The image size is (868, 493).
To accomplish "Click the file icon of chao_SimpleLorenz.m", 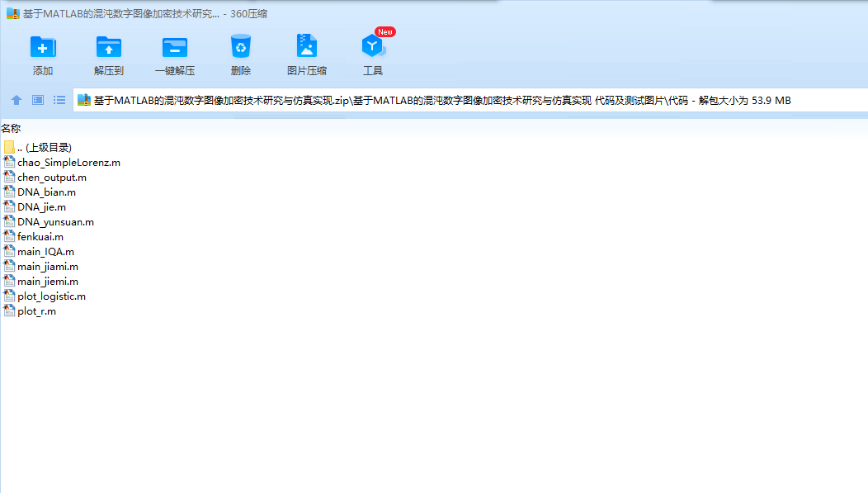I will 9,162.
